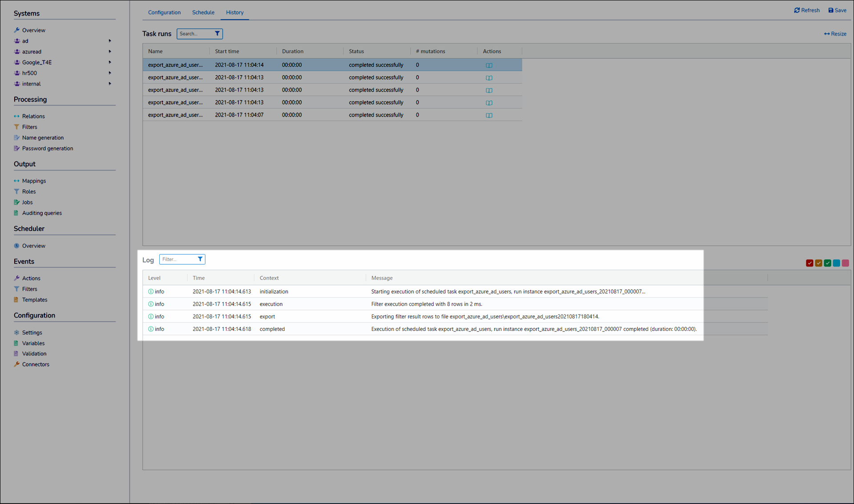Enable the blue log level checkbox
The height and width of the screenshot is (504, 854).
pos(836,263)
